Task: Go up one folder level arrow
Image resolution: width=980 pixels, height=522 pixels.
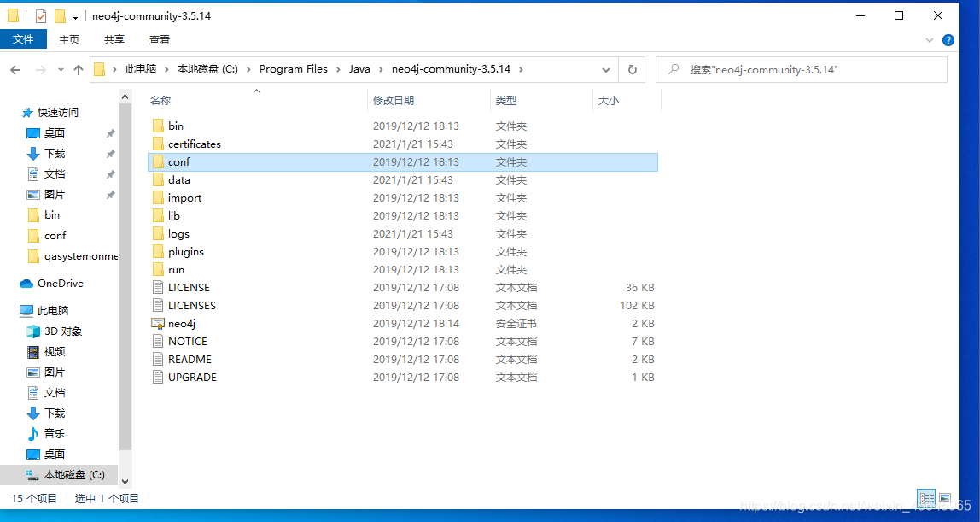Action: click(79, 69)
